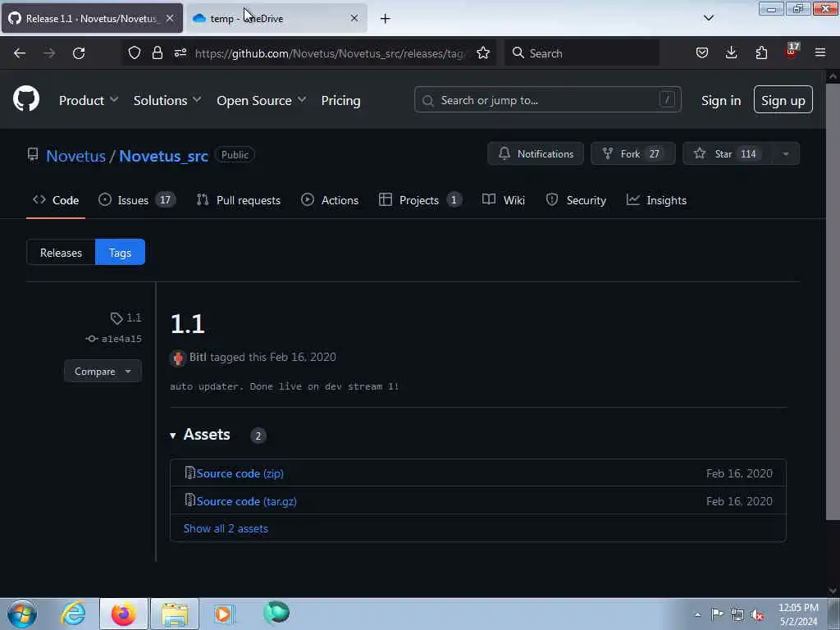
Task: Open the Issues tab
Action: pos(137,200)
